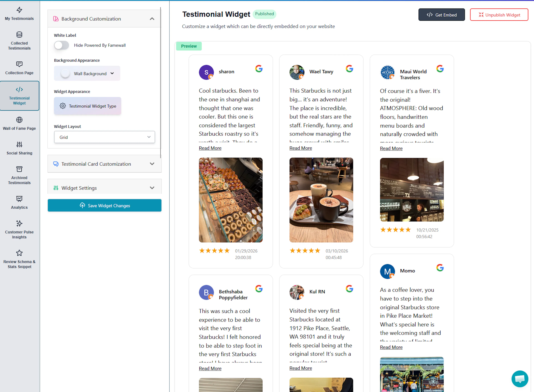Go to Collection Page menu
Viewport: 534px width, 392px height.
pyautogui.click(x=19, y=68)
